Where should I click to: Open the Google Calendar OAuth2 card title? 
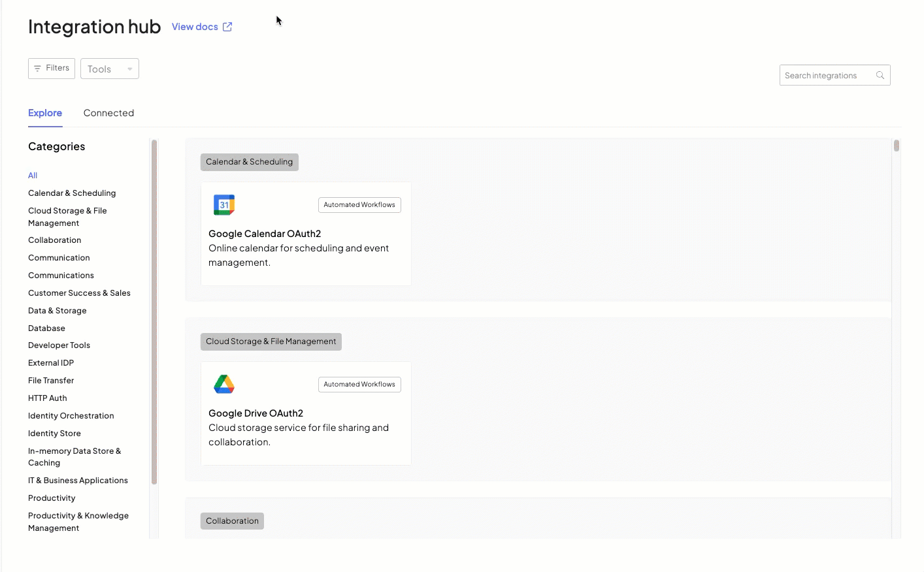265,234
